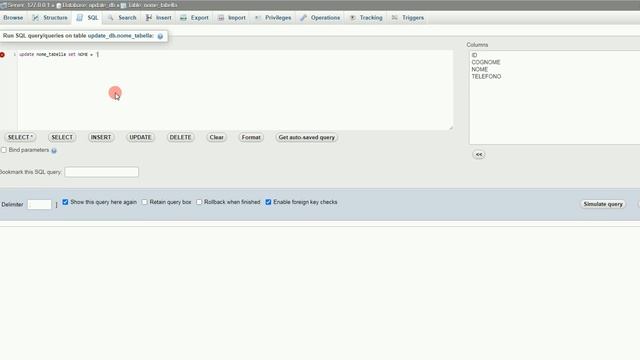Click the Triggers tab icon

tap(394, 18)
